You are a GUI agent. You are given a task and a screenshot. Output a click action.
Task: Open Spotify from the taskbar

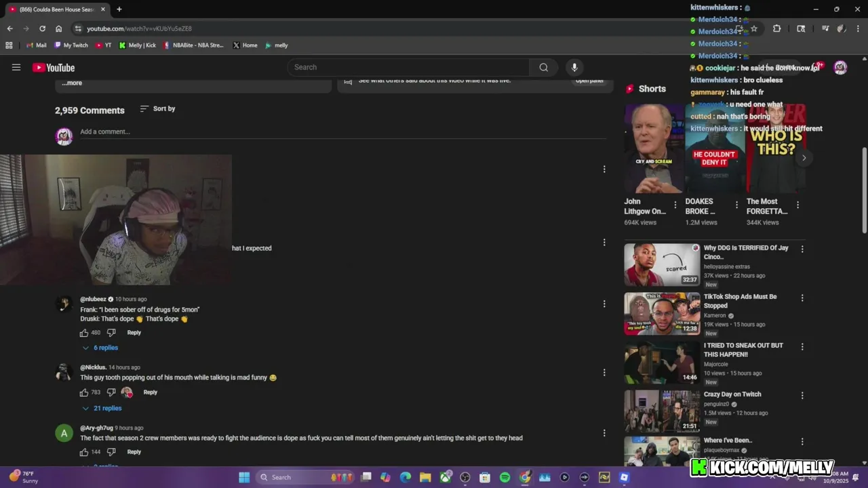[x=505, y=477]
